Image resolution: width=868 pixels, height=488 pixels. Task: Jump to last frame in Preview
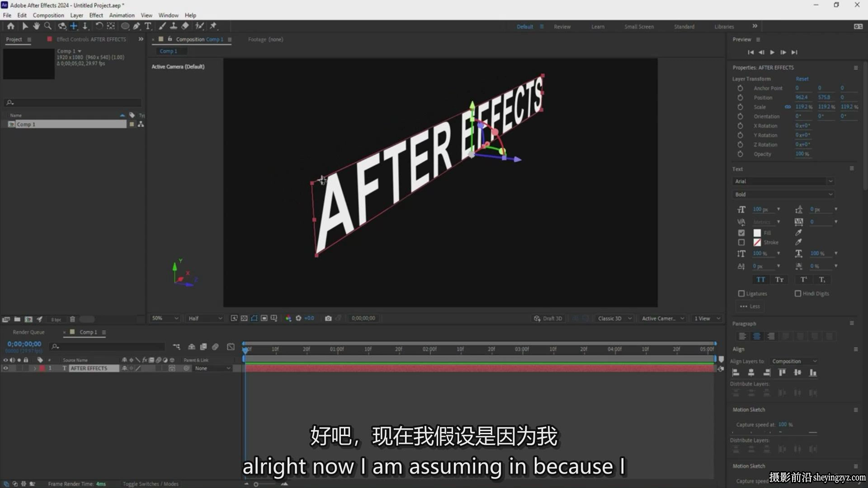click(x=794, y=52)
